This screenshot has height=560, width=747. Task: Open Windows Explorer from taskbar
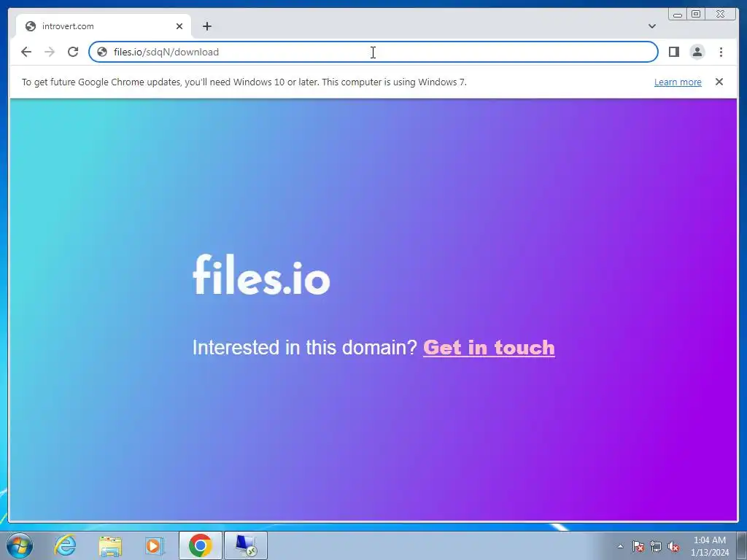(x=110, y=545)
